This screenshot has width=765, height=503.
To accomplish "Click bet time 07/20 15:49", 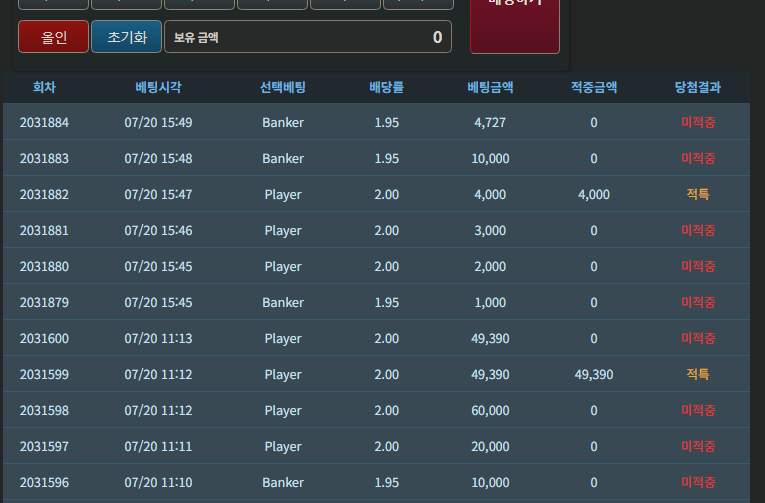I will click(158, 122).
